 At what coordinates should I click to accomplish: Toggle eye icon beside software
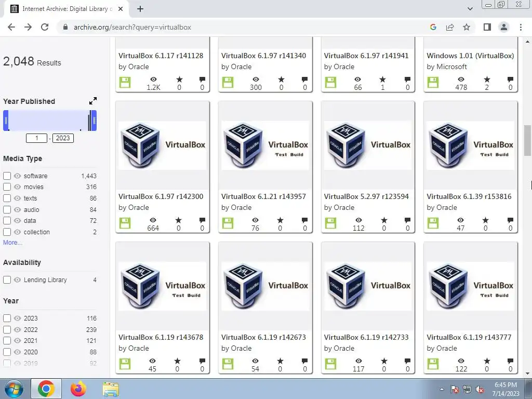[x=17, y=176]
